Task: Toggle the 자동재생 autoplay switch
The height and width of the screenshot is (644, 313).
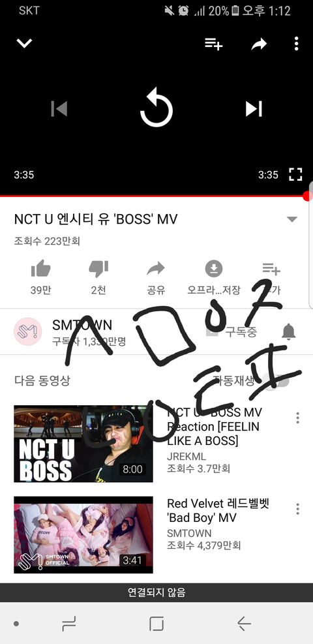Action: (x=276, y=380)
